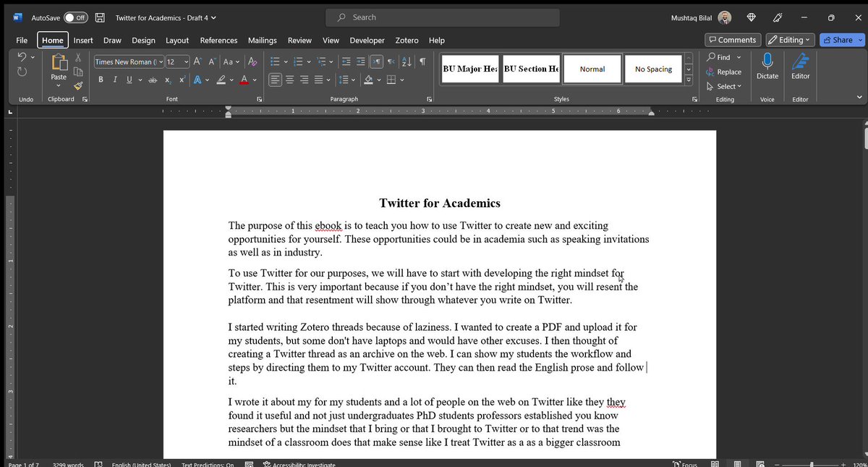Open the Select dropdown in Editing
Screen dimensions: 868x467
coord(724,86)
